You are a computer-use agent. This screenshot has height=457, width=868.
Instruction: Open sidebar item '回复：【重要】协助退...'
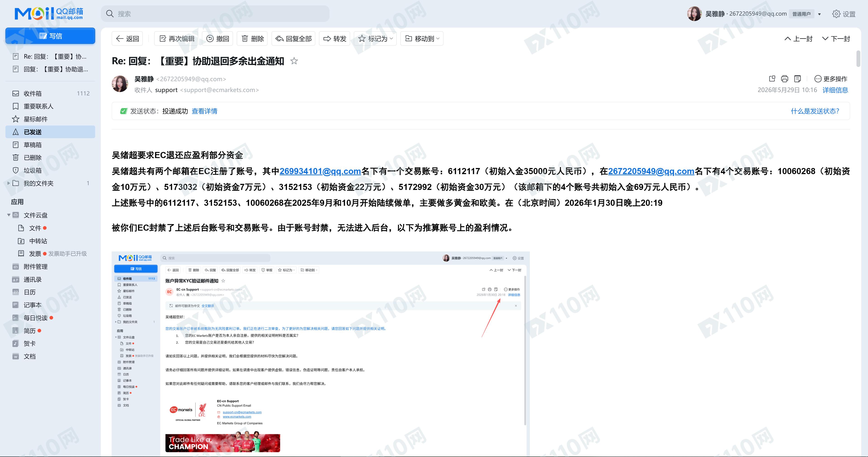click(x=50, y=69)
